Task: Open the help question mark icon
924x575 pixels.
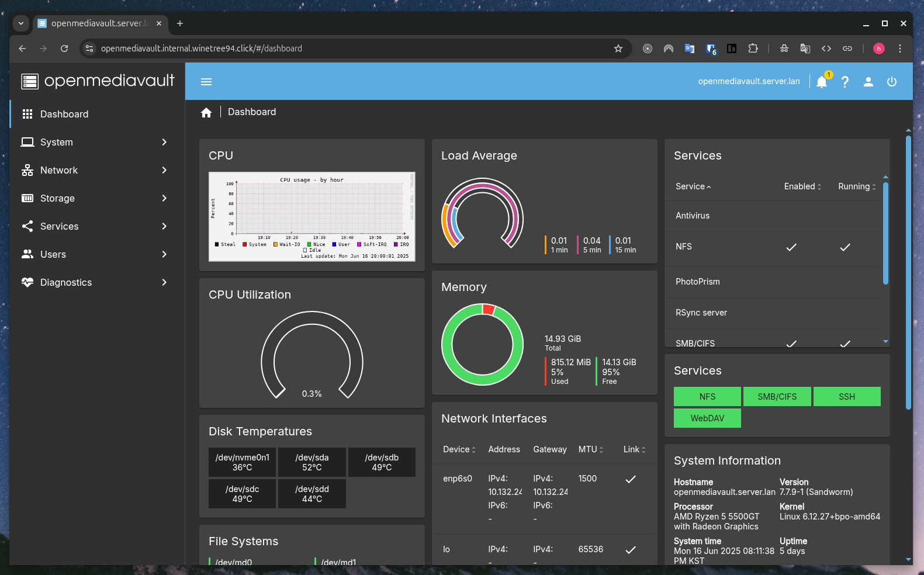Action: point(845,82)
